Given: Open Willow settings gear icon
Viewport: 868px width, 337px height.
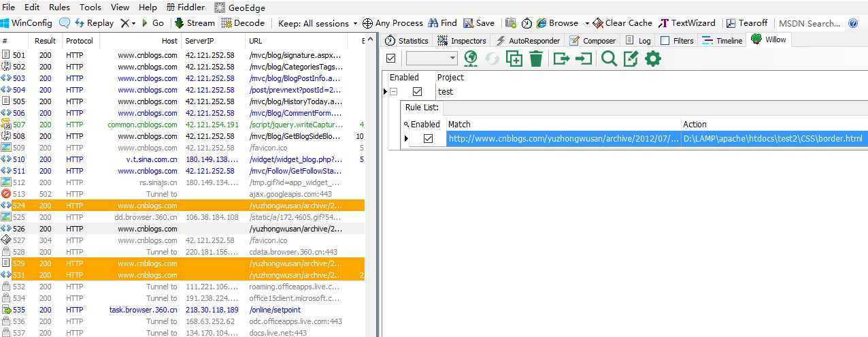Looking at the screenshot, I should pyautogui.click(x=653, y=59).
